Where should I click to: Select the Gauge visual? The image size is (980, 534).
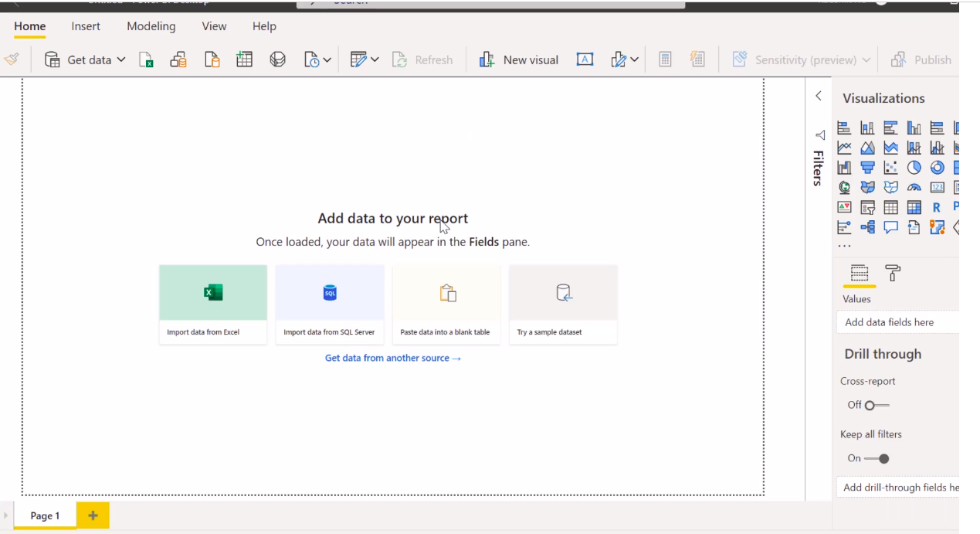[x=914, y=187]
